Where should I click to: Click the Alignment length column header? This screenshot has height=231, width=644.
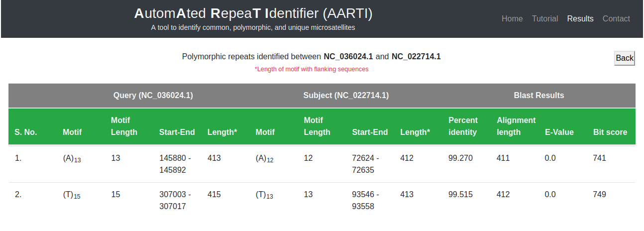516,126
